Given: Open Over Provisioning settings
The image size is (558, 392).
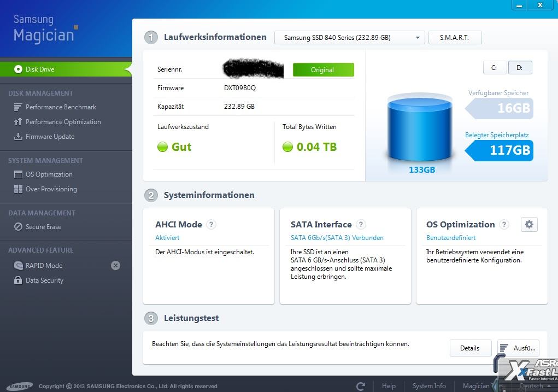Looking at the screenshot, I should pyautogui.click(x=45, y=189).
